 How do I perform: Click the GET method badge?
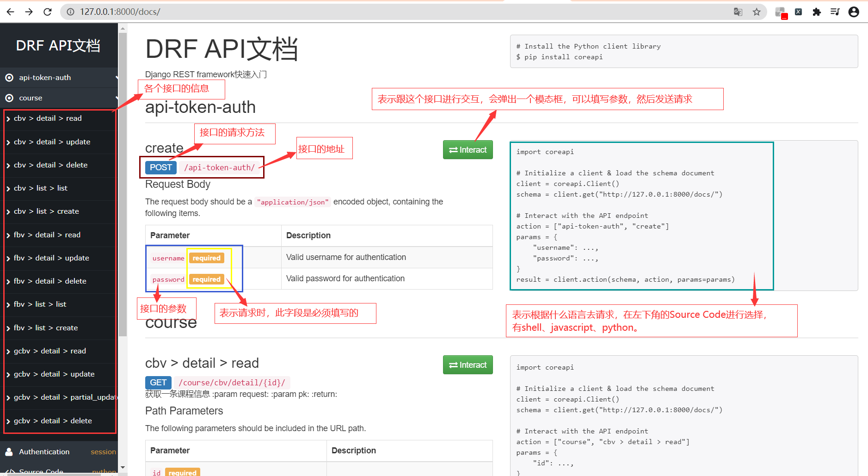(158, 383)
